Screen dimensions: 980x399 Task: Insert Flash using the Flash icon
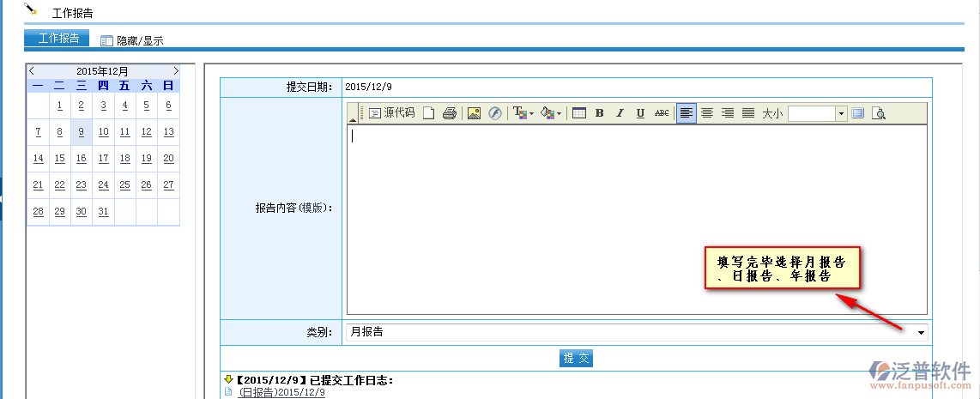tap(495, 113)
